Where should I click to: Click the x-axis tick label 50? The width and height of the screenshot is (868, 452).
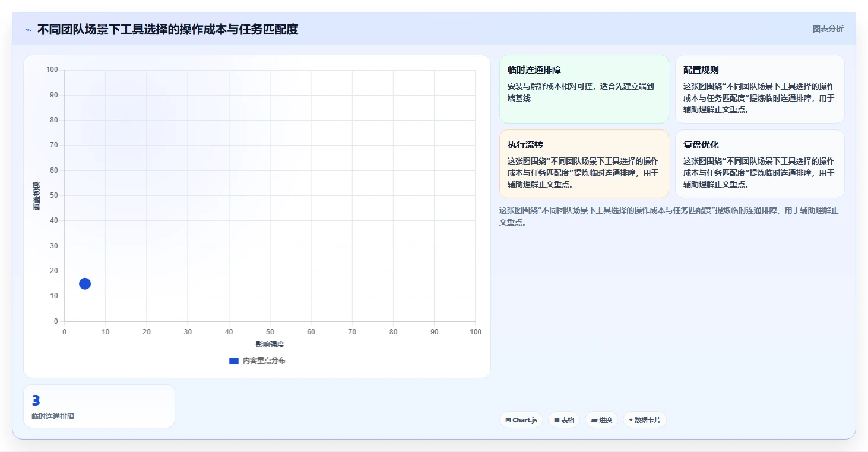(x=270, y=332)
